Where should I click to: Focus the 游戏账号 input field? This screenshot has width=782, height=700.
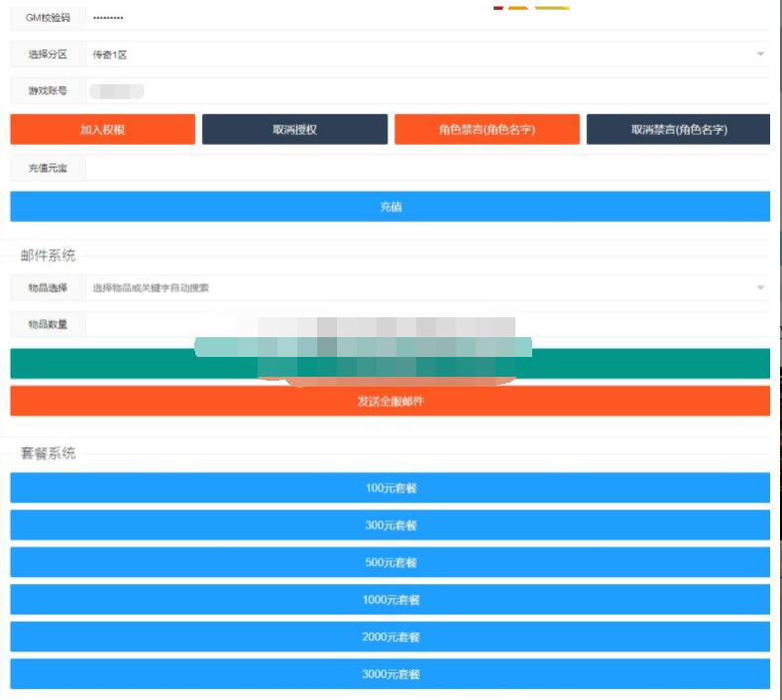point(426,91)
